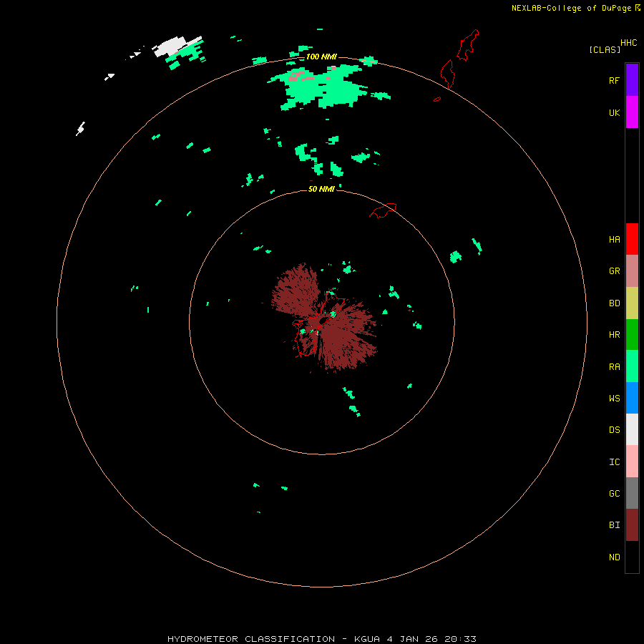Click the ND legend label
The height and width of the screenshot is (644, 644).
coord(614,557)
